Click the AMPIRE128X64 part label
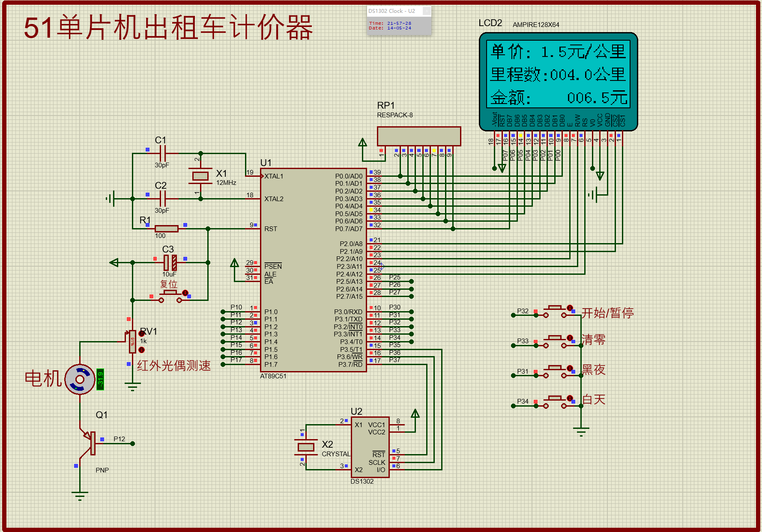The image size is (762, 532). pyautogui.click(x=536, y=25)
